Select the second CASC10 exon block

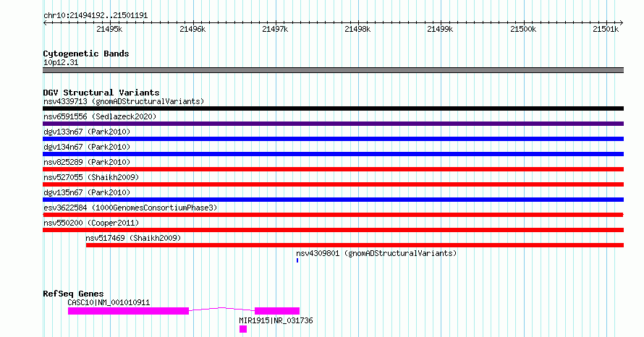tap(277, 311)
